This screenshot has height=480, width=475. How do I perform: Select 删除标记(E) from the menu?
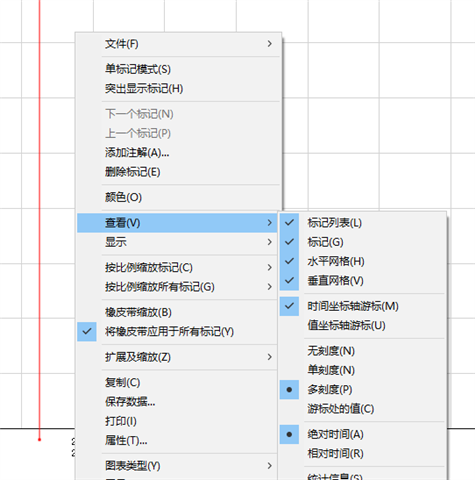tap(178, 172)
